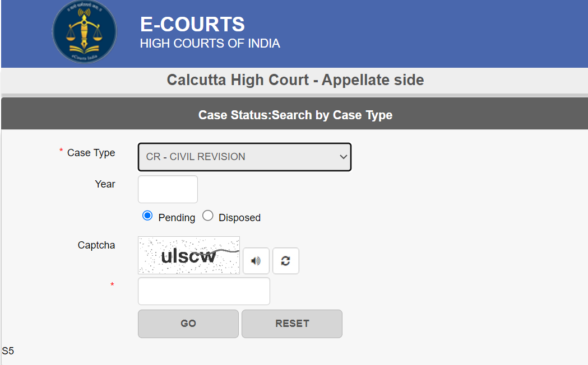The width and height of the screenshot is (588, 365).
Task: Click the Year input field
Action: click(x=168, y=189)
